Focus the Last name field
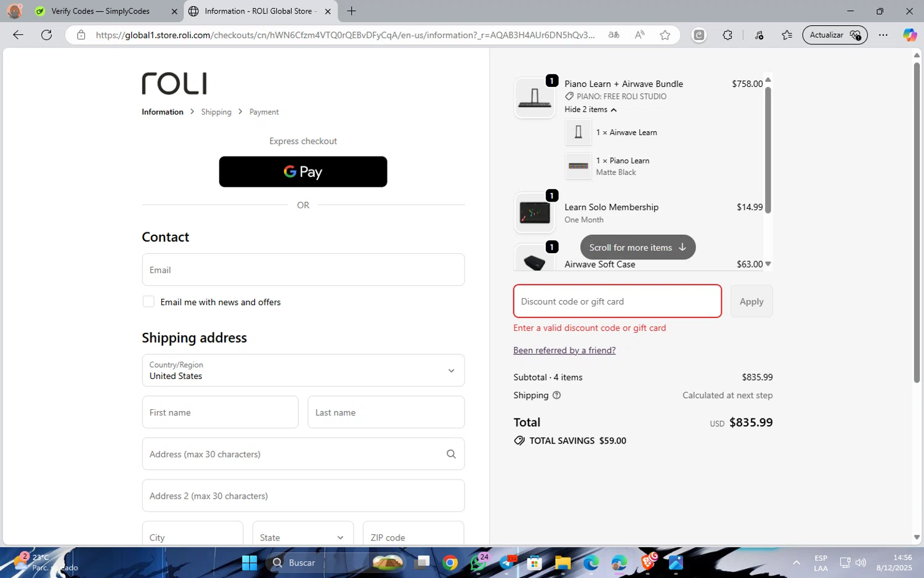 pyautogui.click(x=386, y=412)
